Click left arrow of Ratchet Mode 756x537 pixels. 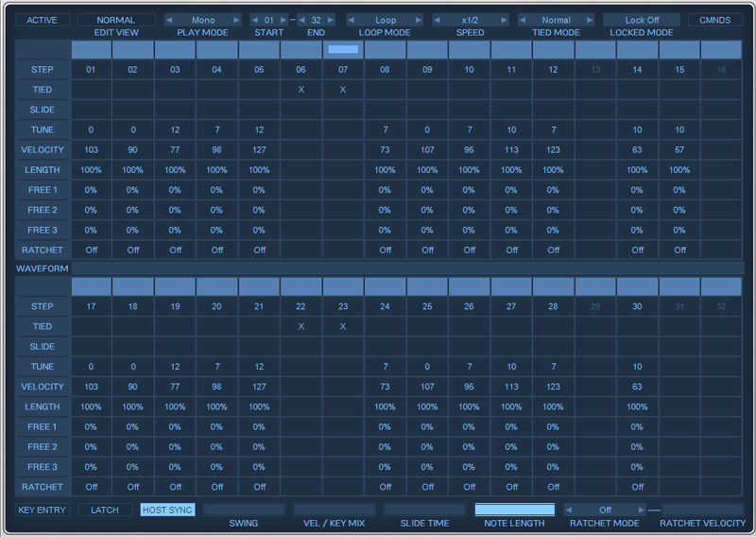coord(570,510)
